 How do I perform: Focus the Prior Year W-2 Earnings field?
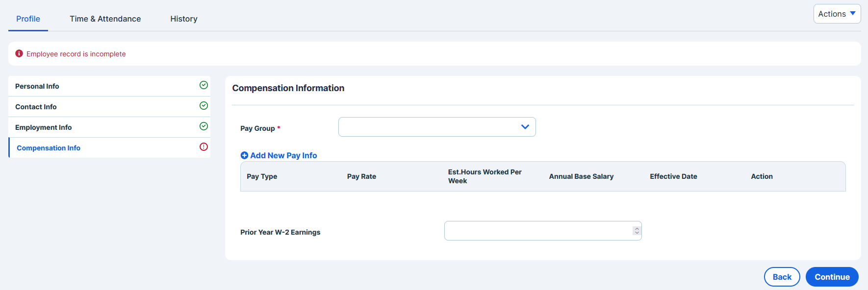543,231
